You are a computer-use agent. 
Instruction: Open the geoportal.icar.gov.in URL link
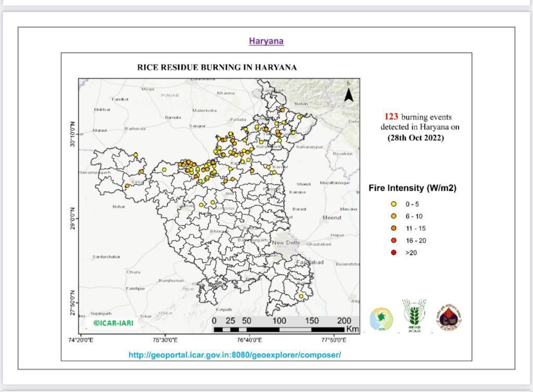[x=235, y=355]
